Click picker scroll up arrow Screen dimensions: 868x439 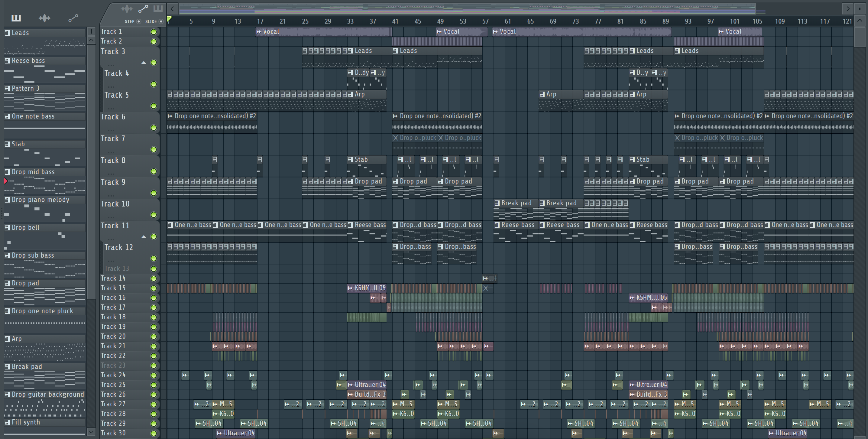(x=91, y=40)
